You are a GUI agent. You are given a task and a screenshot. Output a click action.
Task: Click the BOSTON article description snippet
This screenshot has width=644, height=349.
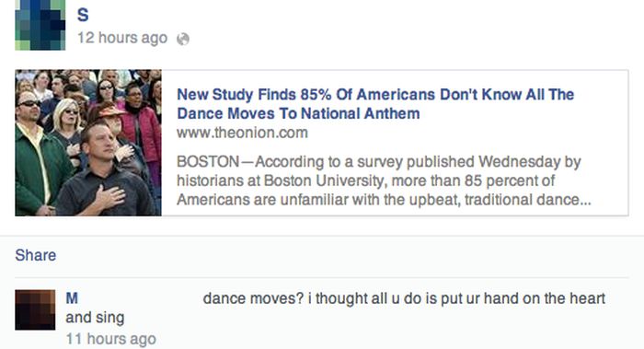[x=384, y=180]
